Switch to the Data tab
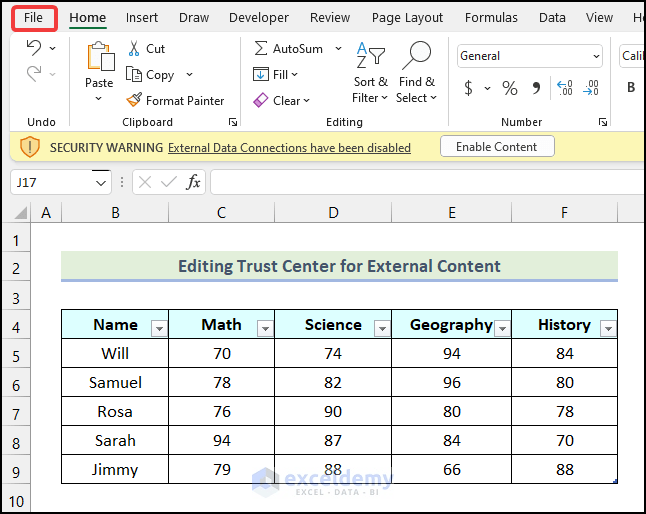646x514 pixels. pos(552,18)
